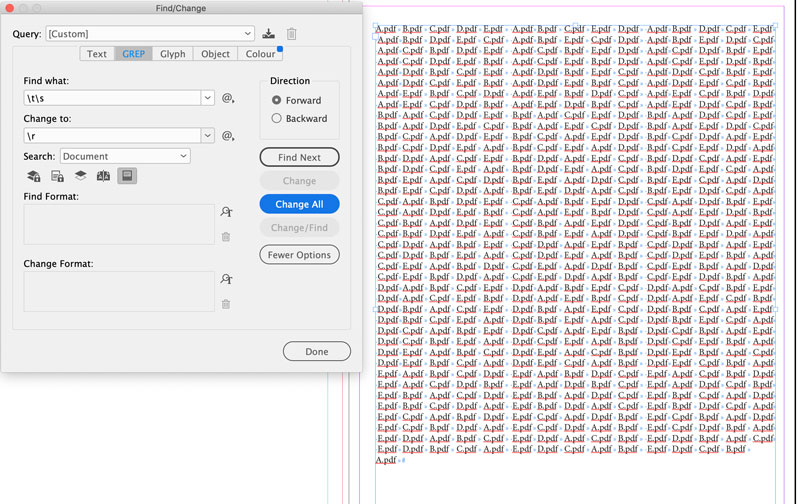Switch to the Glyph tab
The height and width of the screenshot is (504, 800).
(x=173, y=54)
